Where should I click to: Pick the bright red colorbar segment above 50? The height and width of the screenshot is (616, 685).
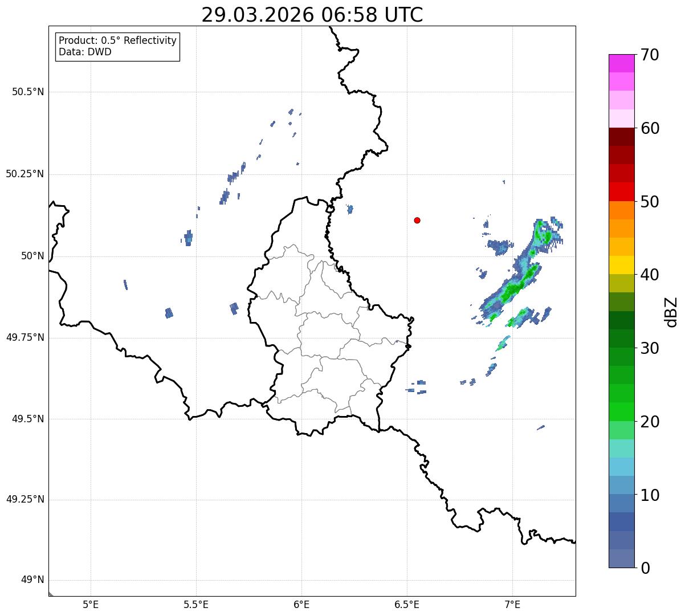pyautogui.click(x=622, y=192)
